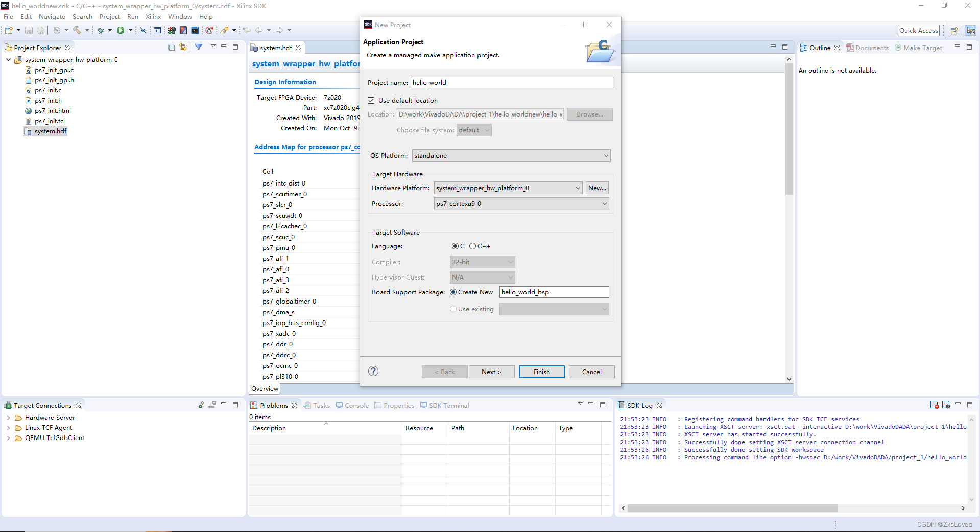This screenshot has height=532, width=980.
Task: Open the Xilinx menu
Action: click(x=153, y=16)
